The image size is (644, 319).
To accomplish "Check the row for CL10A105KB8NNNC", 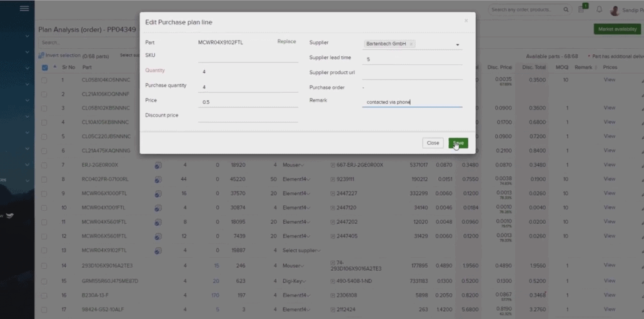I will (x=44, y=123).
